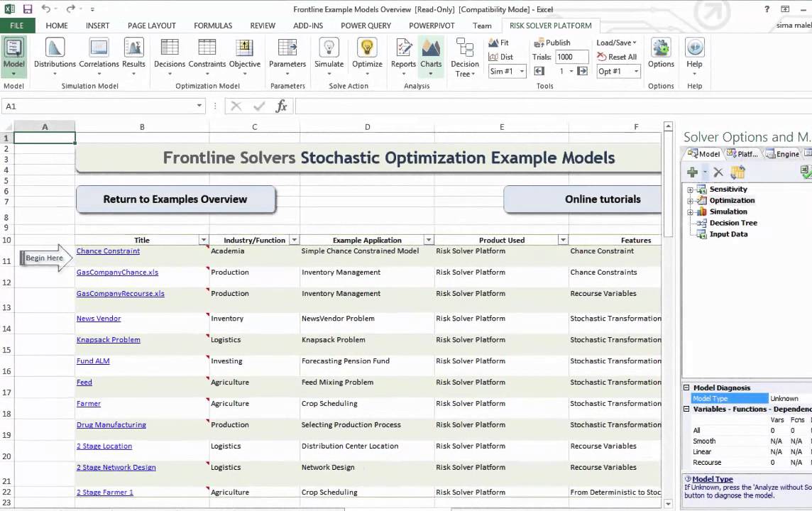Image resolution: width=812 pixels, height=511 pixels.
Task: Open the Reports menu
Action: click(403, 57)
